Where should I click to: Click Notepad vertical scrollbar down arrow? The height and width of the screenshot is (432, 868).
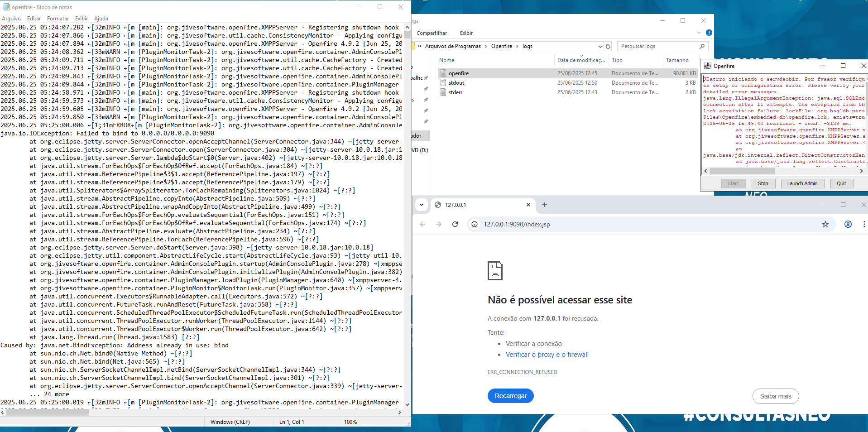(x=407, y=405)
